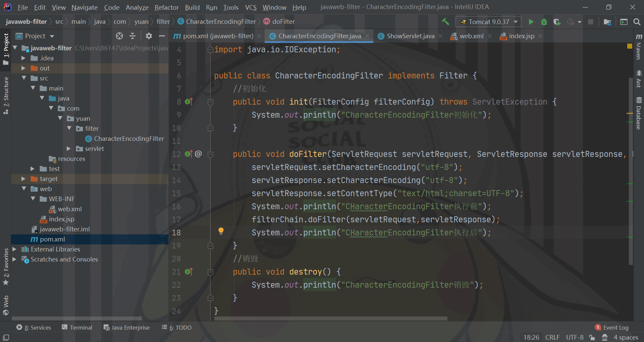Viewport: 644px width, 342px height.
Task: Click the inspection status indicator above the editor scrollbar
Action: [x=630, y=46]
